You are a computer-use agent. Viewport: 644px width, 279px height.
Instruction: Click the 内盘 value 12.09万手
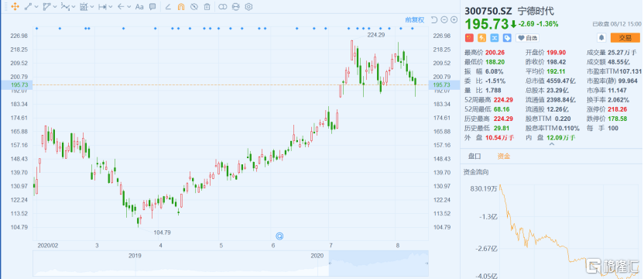561,137
